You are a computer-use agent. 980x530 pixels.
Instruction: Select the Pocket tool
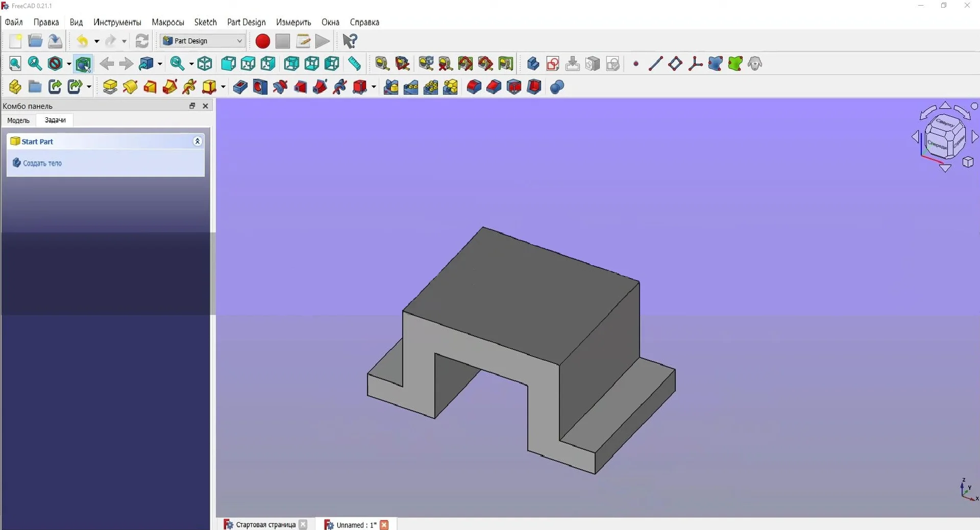[240, 87]
